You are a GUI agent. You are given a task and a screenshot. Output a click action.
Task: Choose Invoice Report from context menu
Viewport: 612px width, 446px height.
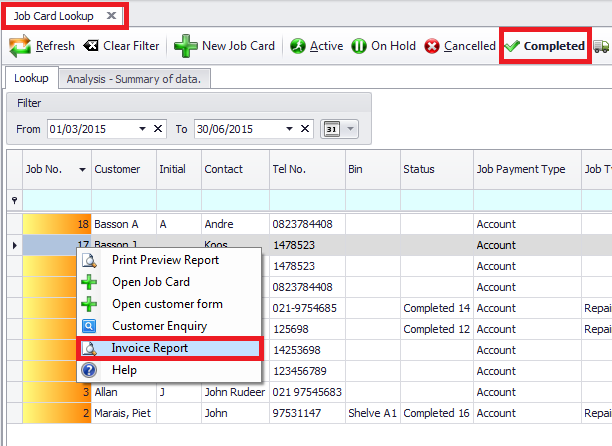(170, 348)
